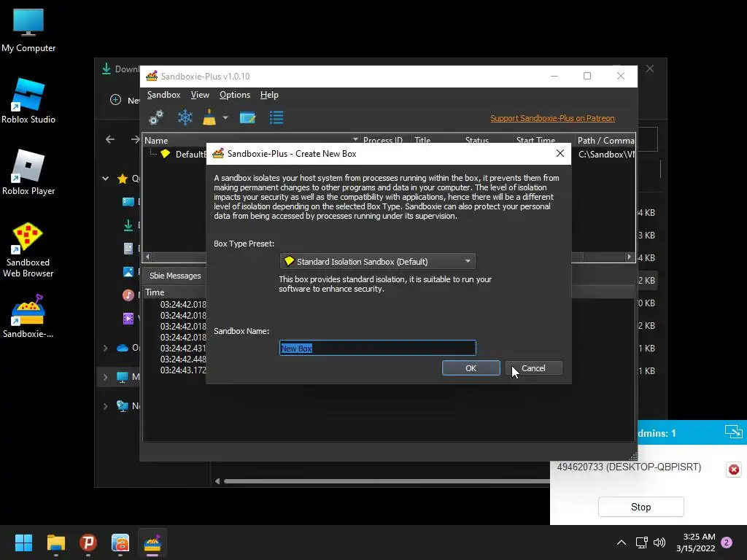Disconnect user 494620733 with red X
747x560 pixels.
[x=734, y=470]
